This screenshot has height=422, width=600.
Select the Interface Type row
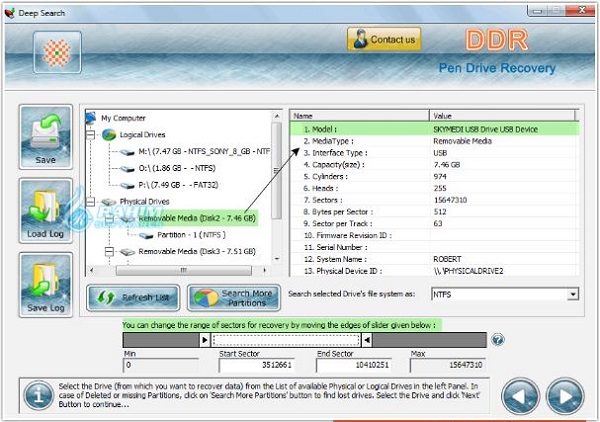(x=435, y=153)
